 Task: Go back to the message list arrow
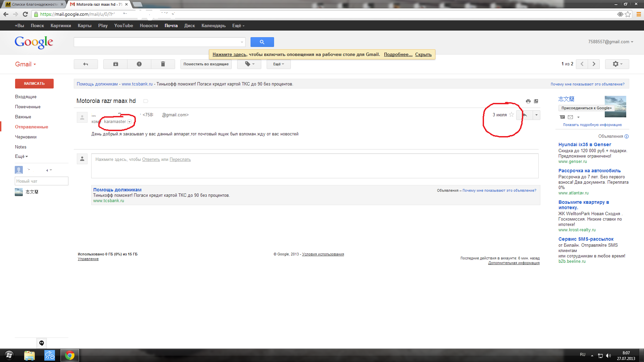pyautogui.click(x=86, y=64)
